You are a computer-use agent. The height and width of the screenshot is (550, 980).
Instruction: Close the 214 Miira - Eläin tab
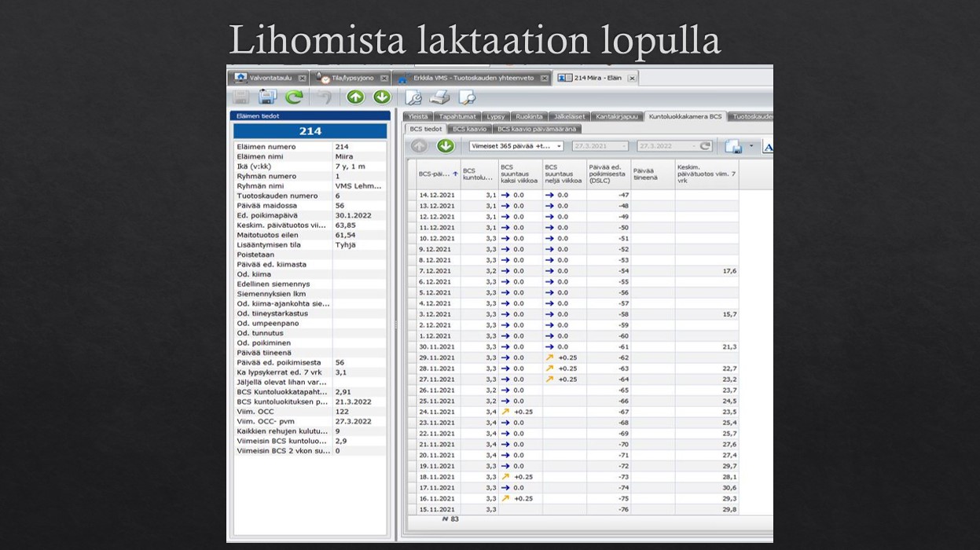pyautogui.click(x=632, y=79)
